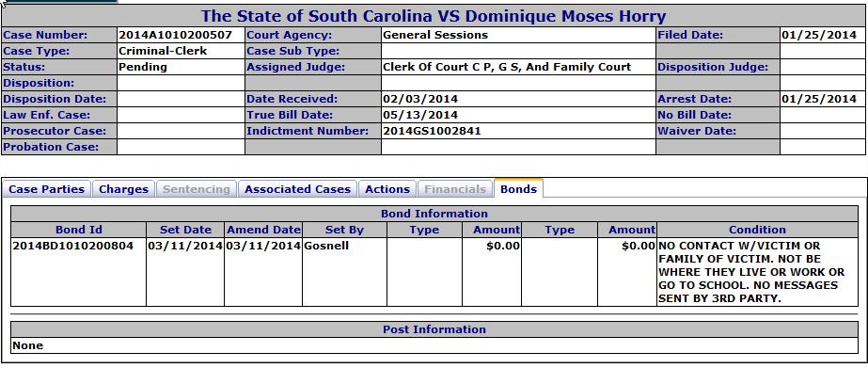868x368 pixels.
Task: Click case number 2014A1010200507 value
Action: [x=174, y=35]
